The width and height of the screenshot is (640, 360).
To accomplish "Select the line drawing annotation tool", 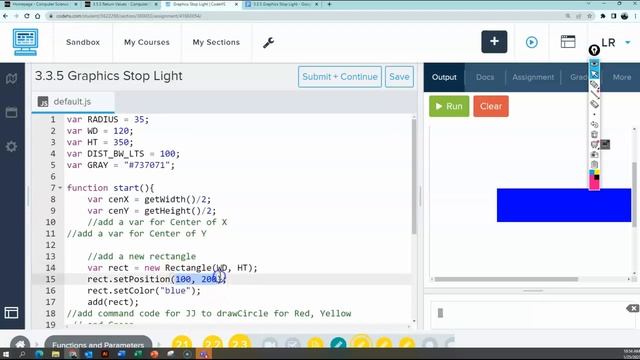I will [x=594, y=94].
